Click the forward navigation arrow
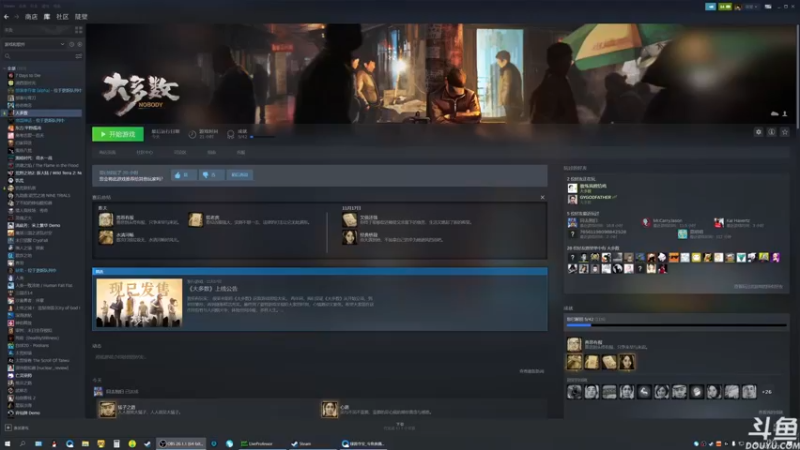800x450 pixels. 16,17
